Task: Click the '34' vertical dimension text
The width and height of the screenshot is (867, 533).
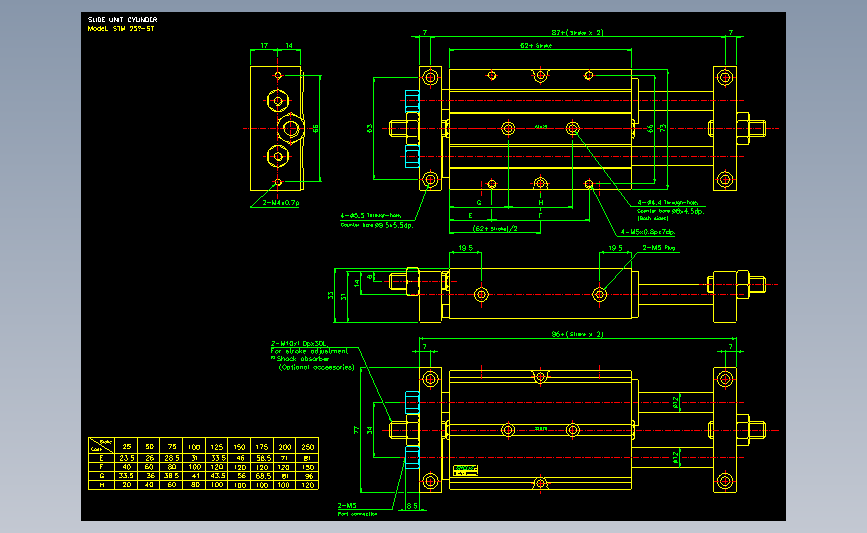Action: (369, 430)
